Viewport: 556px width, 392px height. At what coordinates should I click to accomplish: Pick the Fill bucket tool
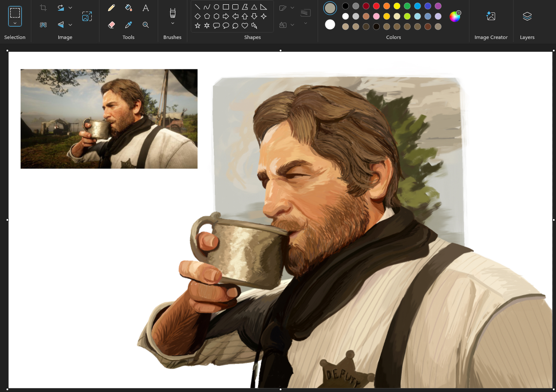[129, 8]
